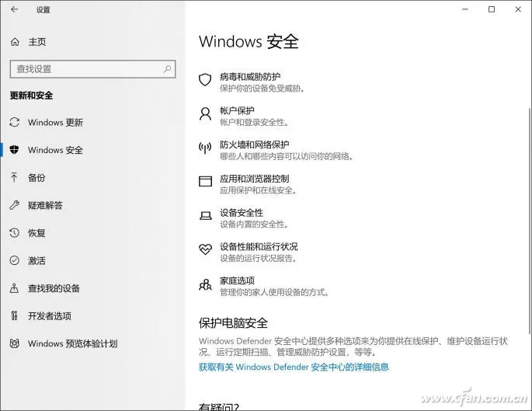
Task: Open 家庭选项 area
Action: pos(237,280)
